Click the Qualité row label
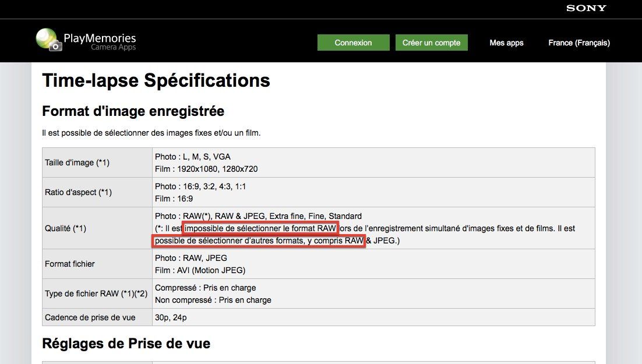 [x=65, y=228]
